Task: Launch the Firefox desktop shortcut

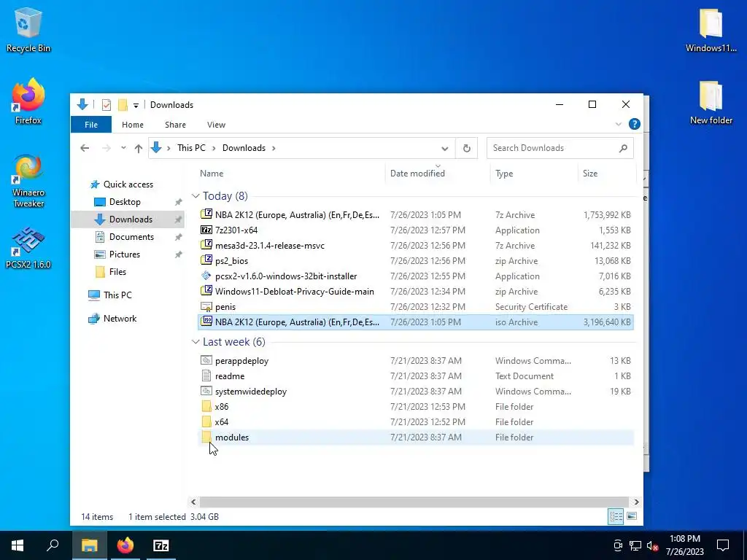Action: 28,101
